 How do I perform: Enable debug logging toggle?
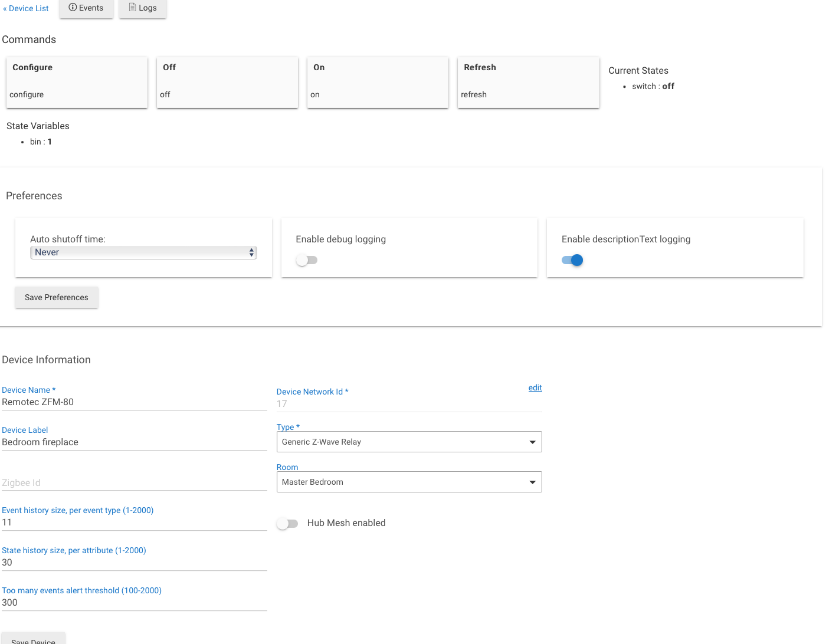tap(306, 260)
